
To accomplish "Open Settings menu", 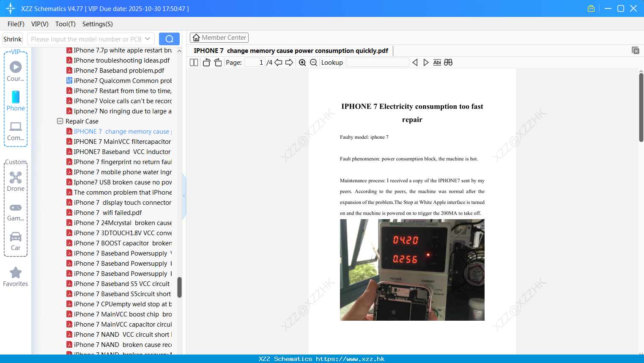I will coord(98,24).
